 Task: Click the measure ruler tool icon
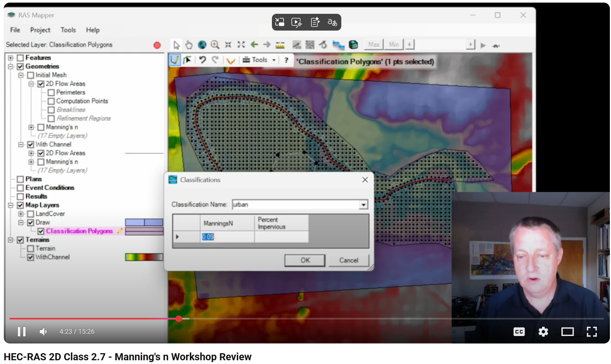[280, 45]
